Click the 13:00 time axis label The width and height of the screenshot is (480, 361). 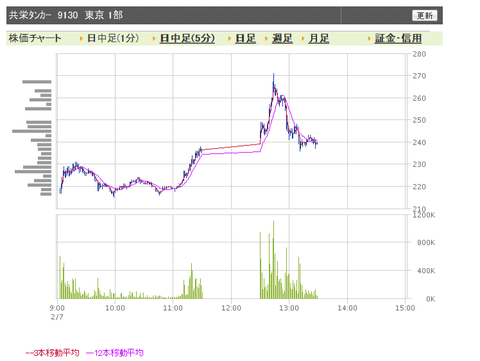[x=289, y=308]
